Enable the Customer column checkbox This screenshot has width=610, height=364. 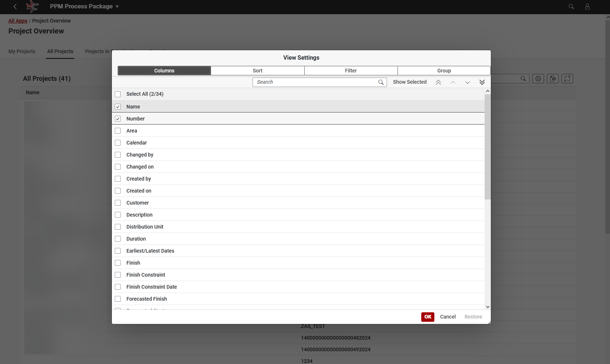[x=118, y=203]
